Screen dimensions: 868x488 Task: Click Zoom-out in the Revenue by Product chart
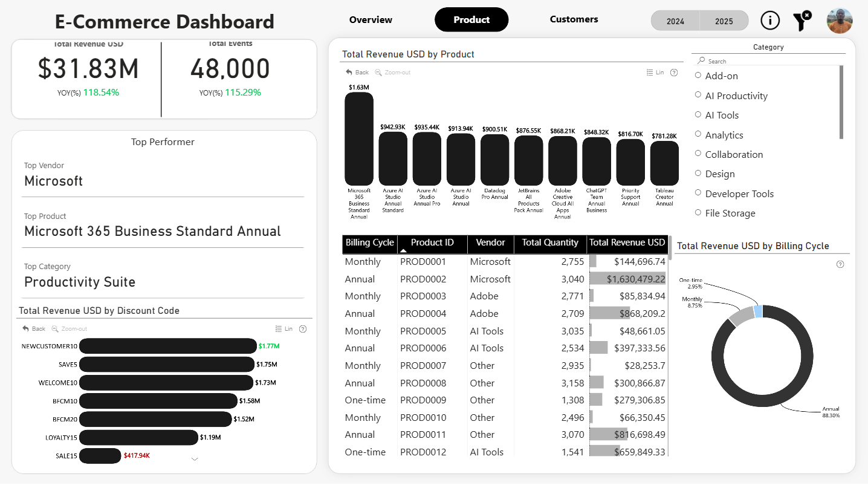[392, 73]
